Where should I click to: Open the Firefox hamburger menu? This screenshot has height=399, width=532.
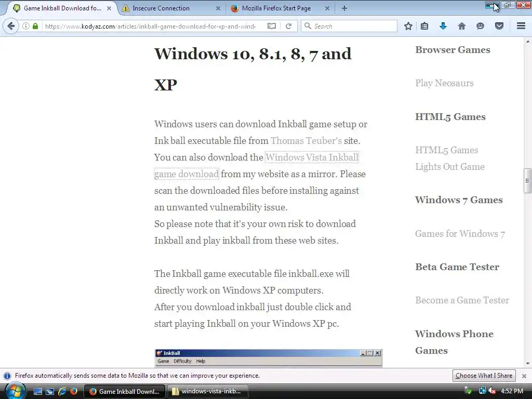pos(521,26)
